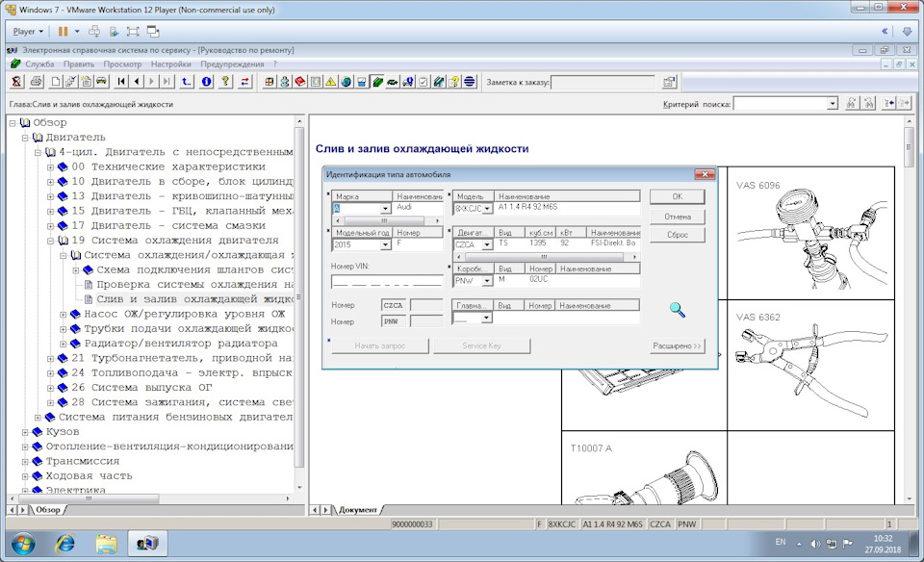Open the Модель 8XKCJC dropdown

pos(487,209)
